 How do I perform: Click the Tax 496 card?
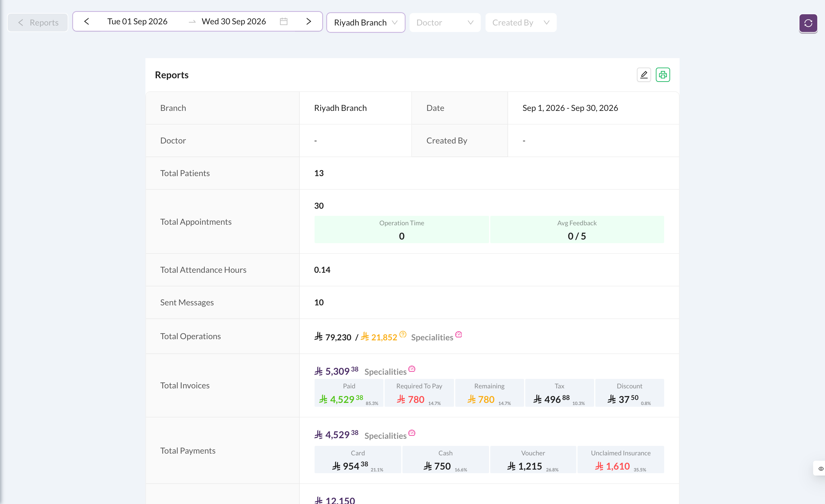pyautogui.click(x=559, y=393)
